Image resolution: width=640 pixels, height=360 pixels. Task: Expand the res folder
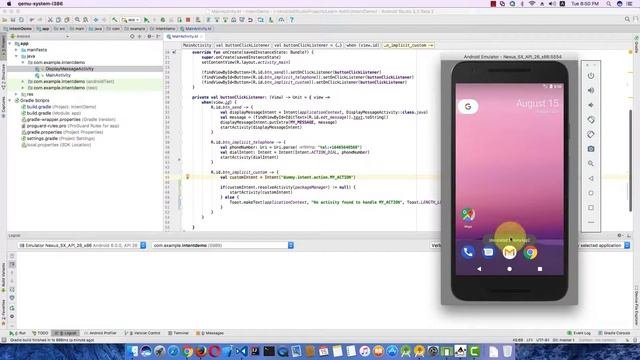(x=17, y=94)
